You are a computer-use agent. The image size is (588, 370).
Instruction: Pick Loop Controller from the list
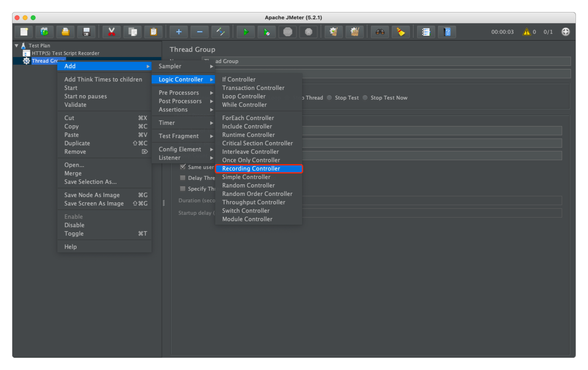[259, 96]
